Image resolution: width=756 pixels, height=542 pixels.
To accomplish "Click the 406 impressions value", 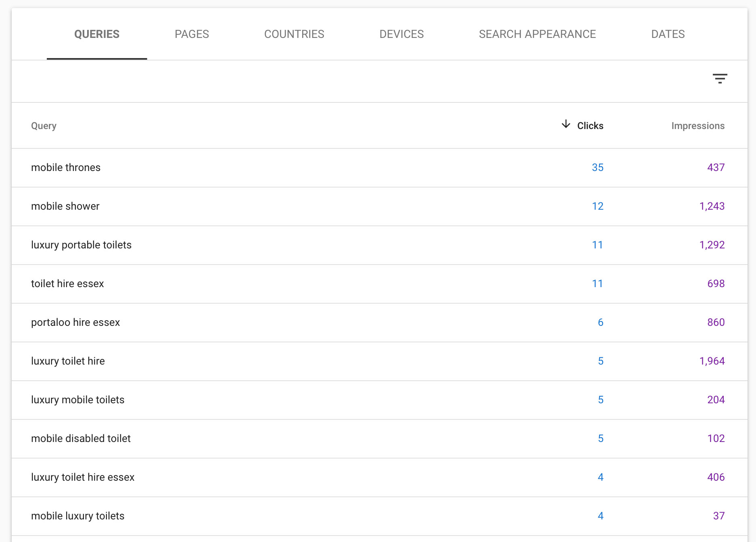I will [x=716, y=477].
